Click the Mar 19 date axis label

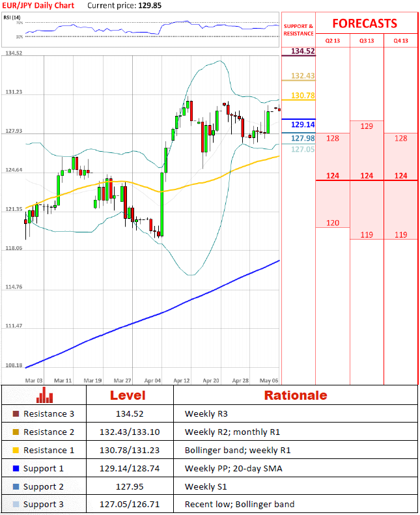tap(92, 381)
